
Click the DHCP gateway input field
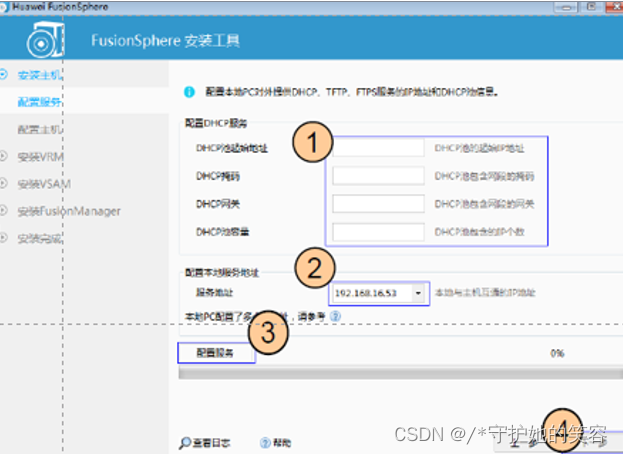pyautogui.click(x=378, y=204)
